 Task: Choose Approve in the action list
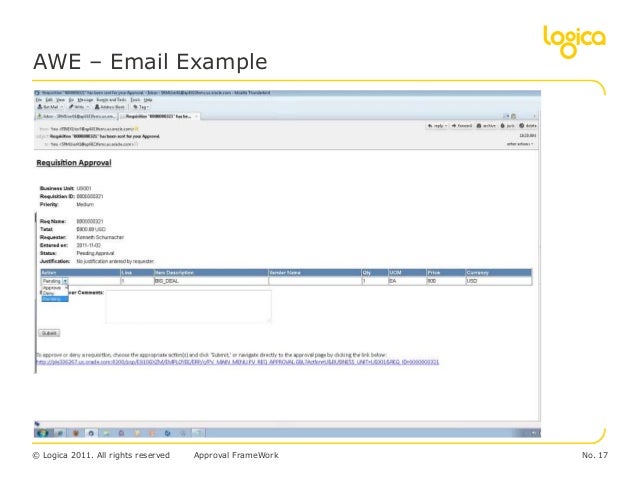pyautogui.click(x=52, y=288)
